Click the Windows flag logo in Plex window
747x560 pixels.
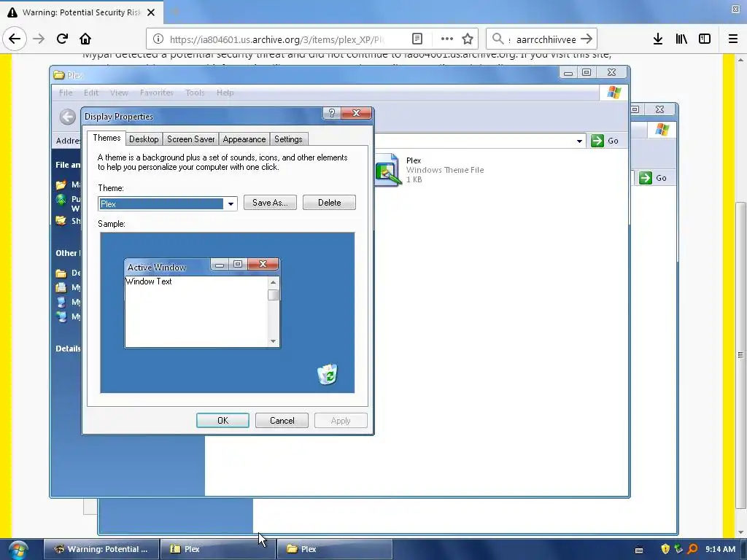click(614, 93)
